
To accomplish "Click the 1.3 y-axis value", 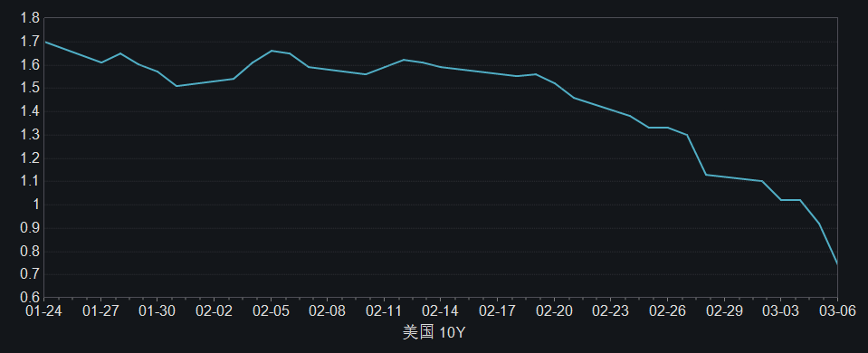I will [29, 135].
